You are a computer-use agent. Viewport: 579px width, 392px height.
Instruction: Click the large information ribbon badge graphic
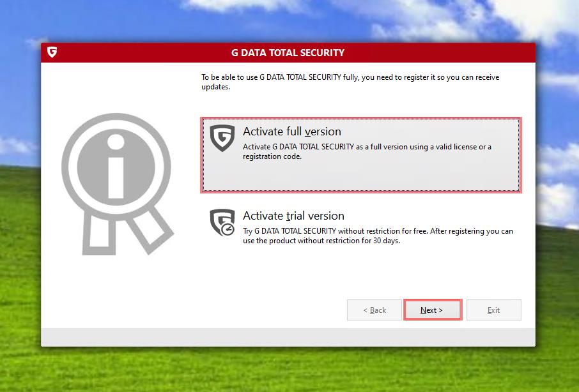coord(117,183)
